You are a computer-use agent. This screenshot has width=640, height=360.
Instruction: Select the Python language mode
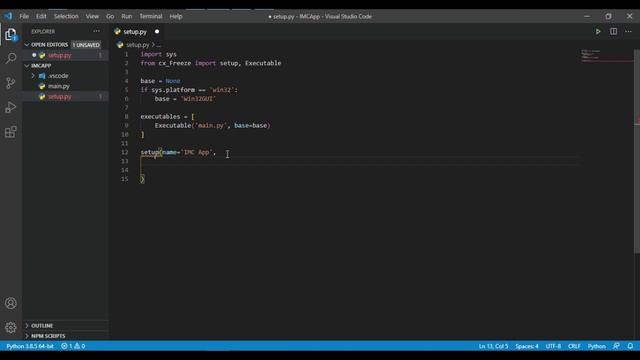coord(596,346)
